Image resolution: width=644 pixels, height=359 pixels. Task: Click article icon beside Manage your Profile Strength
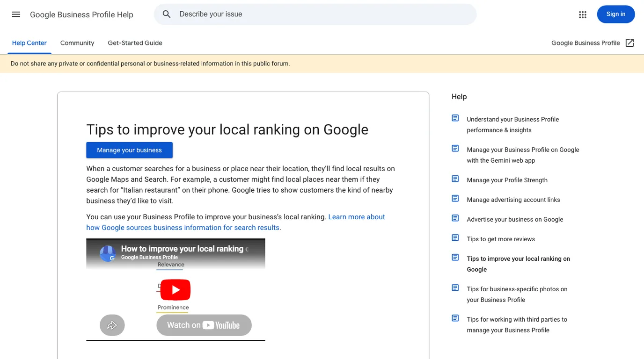point(455,179)
